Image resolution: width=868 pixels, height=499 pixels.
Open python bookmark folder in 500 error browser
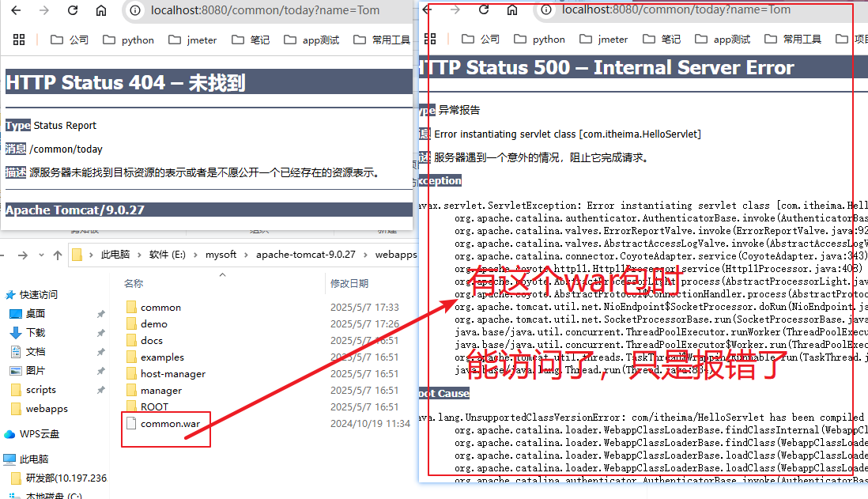540,39
